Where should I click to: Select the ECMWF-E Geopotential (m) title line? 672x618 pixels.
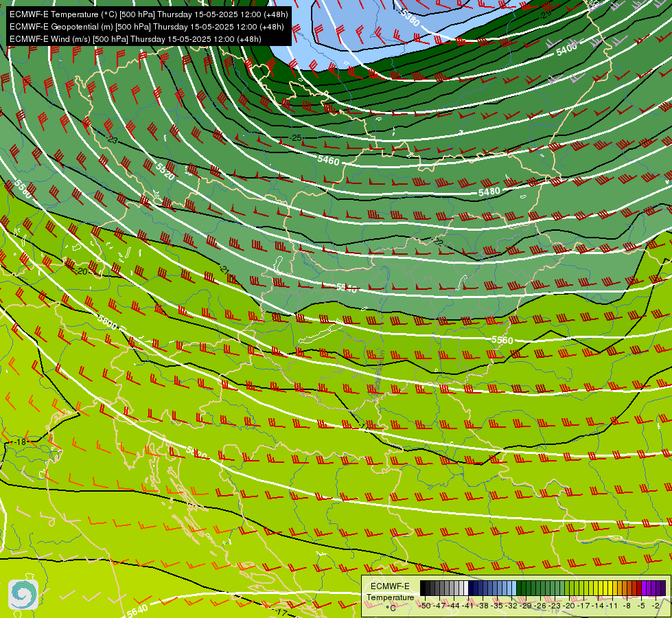[x=147, y=27]
